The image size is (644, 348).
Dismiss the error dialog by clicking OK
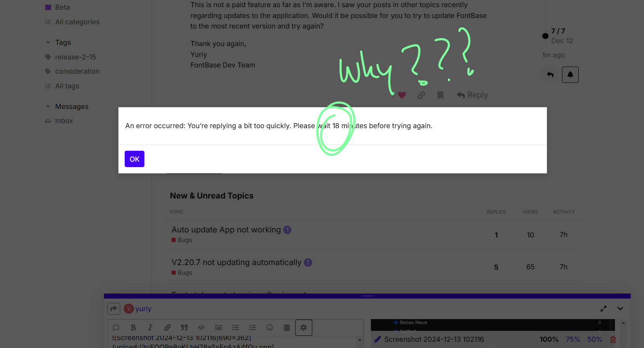tap(134, 159)
